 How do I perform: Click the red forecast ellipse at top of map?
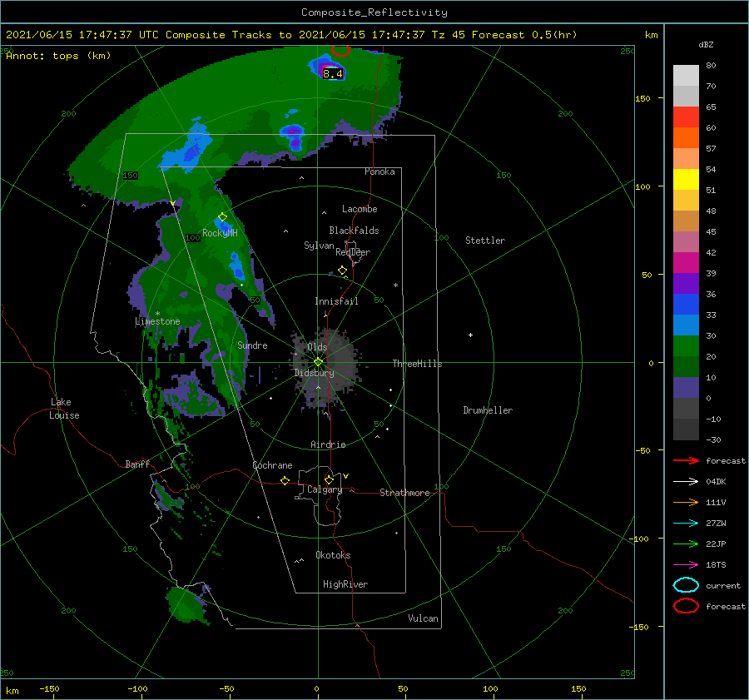[x=340, y=50]
